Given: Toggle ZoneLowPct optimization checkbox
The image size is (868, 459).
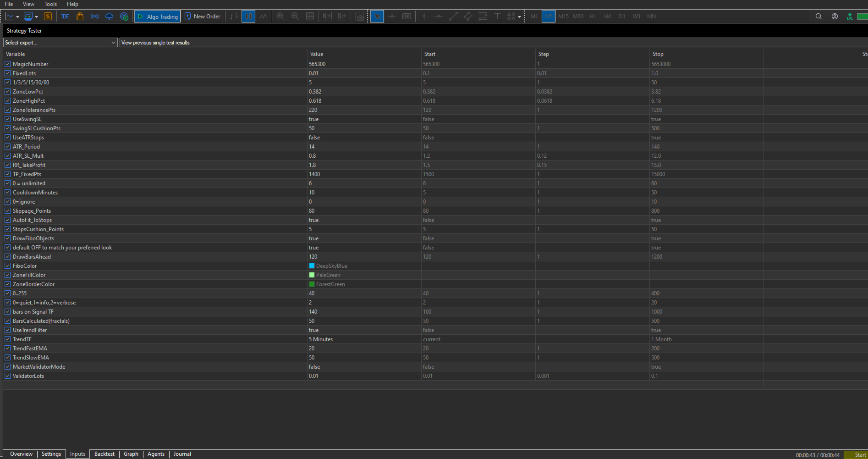Looking at the screenshot, I should (7, 92).
